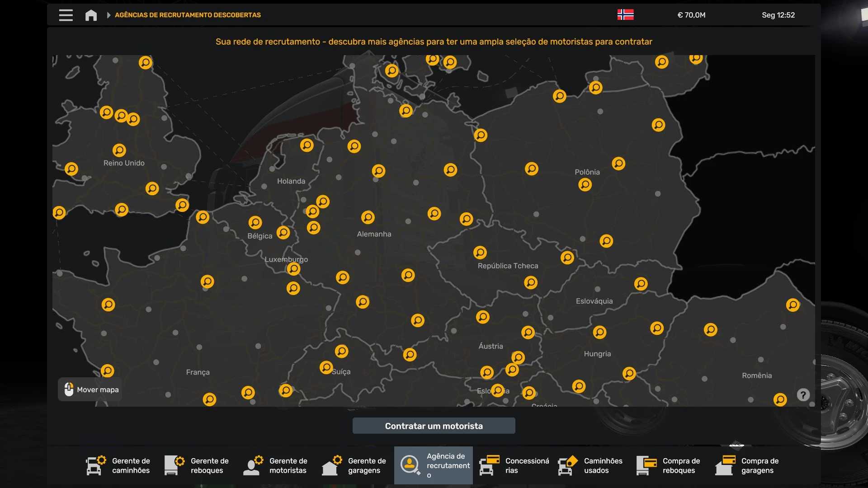
Task: Click the Mover mapa hint button
Action: pos(90,389)
